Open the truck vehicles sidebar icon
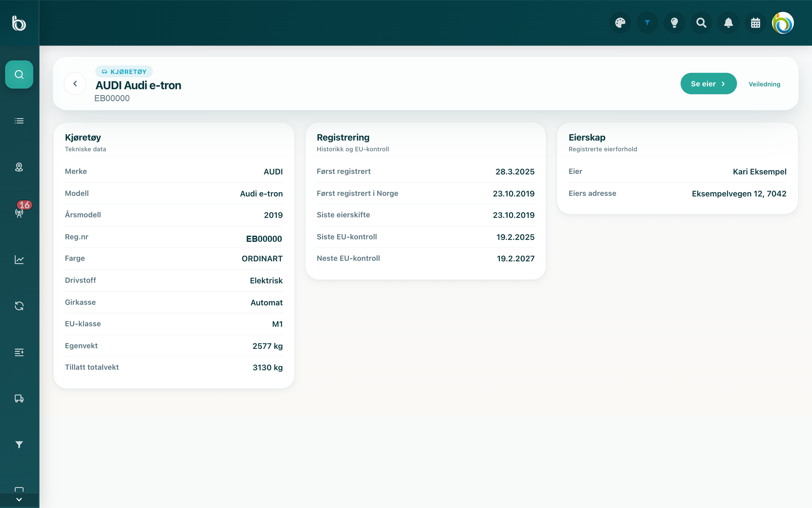The width and height of the screenshot is (812, 508). 19,399
